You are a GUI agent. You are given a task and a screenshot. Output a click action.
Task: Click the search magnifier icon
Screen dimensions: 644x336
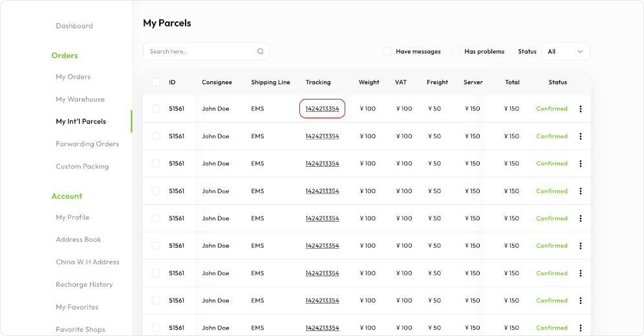[261, 52]
